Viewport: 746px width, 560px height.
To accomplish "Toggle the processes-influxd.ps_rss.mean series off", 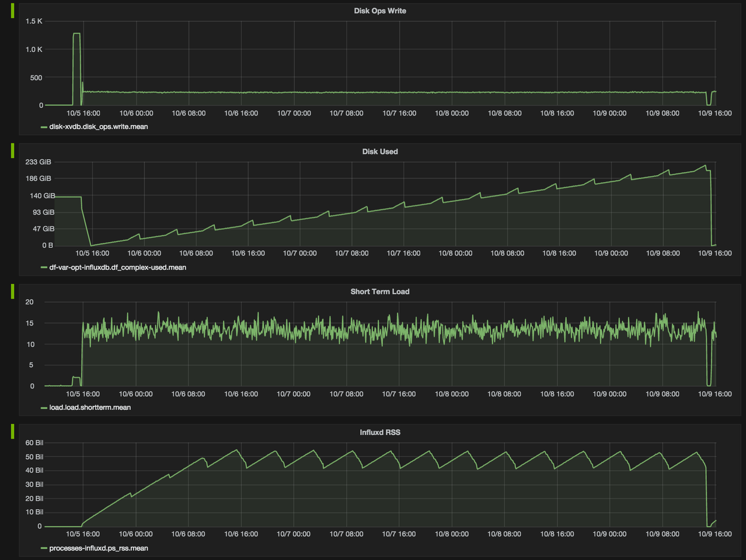I will pyautogui.click(x=99, y=548).
